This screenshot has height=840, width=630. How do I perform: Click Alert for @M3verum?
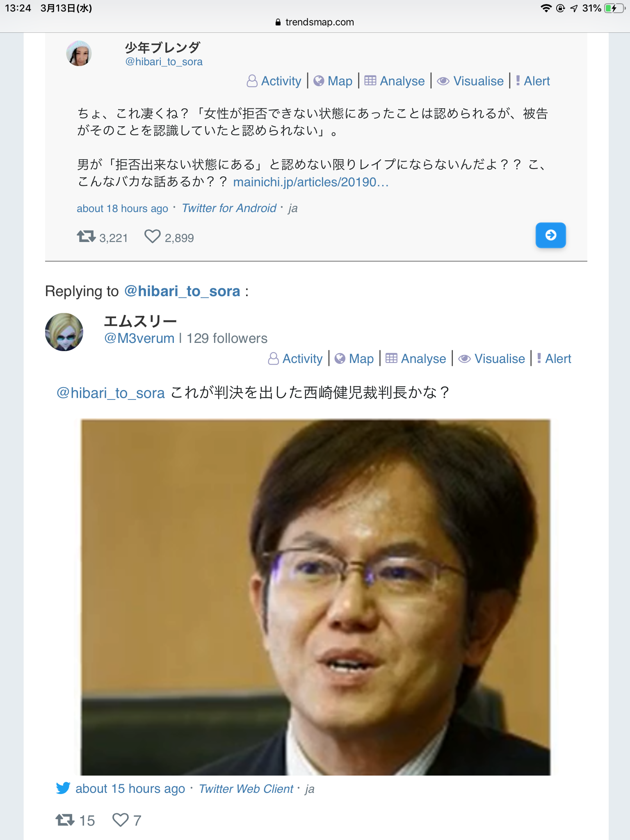(x=554, y=358)
